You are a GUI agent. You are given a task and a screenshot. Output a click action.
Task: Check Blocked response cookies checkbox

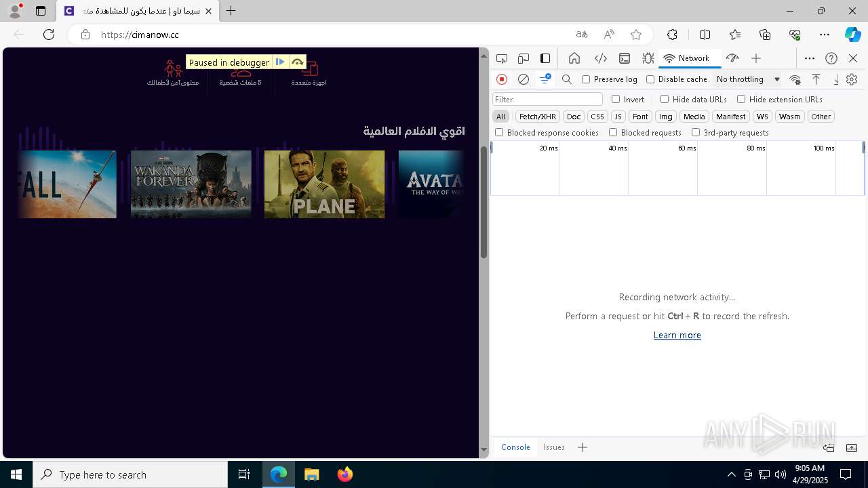[499, 133]
